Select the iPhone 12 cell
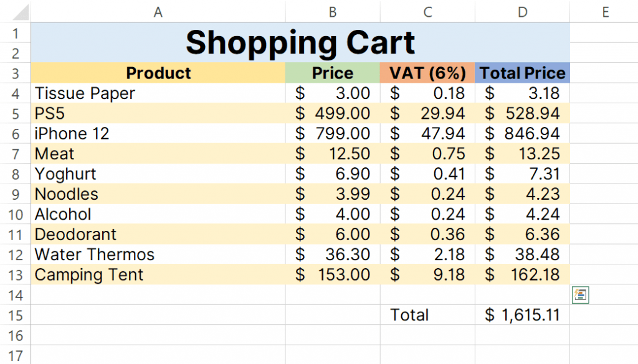638x364 pixels. pos(158,133)
